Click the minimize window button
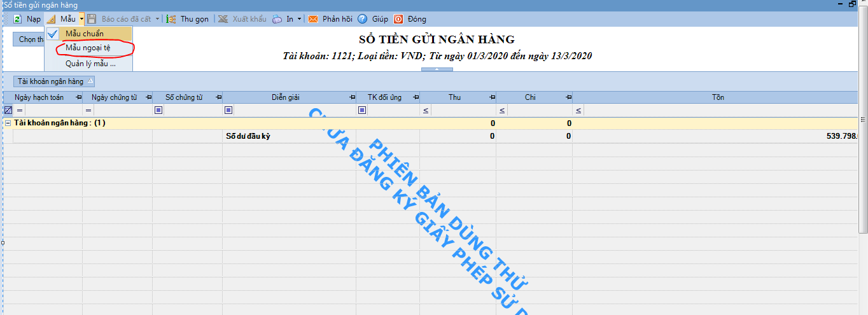Image resolution: width=868 pixels, height=315 pixels. (x=841, y=4)
